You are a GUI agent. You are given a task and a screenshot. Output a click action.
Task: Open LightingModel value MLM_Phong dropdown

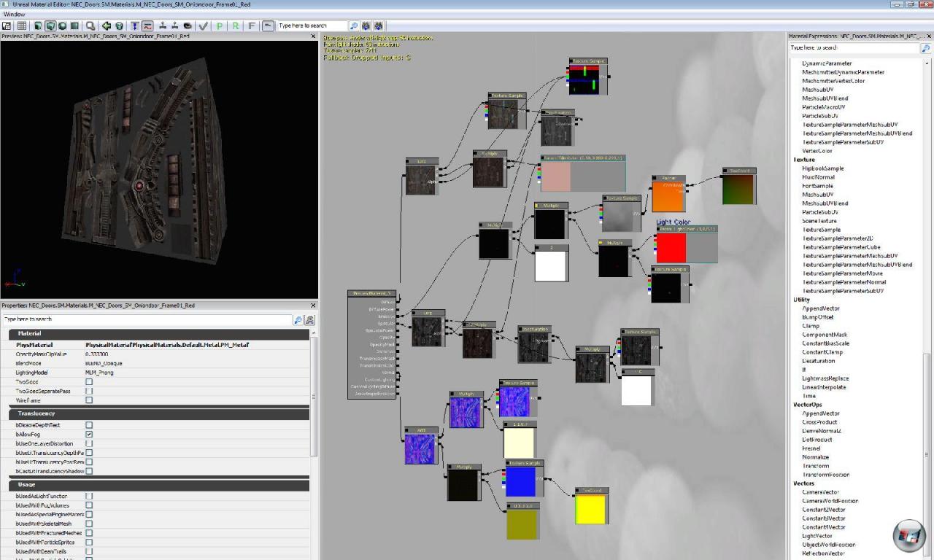197,373
